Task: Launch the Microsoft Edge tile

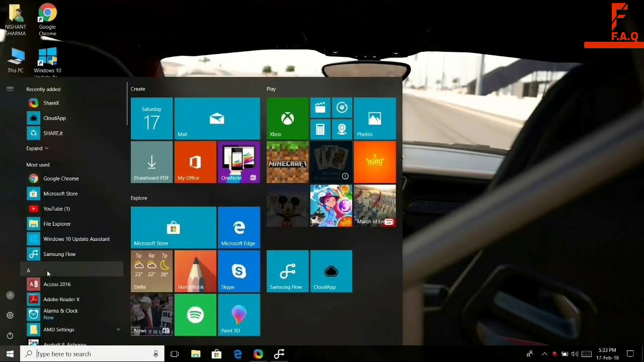Action: click(x=239, y=228)
